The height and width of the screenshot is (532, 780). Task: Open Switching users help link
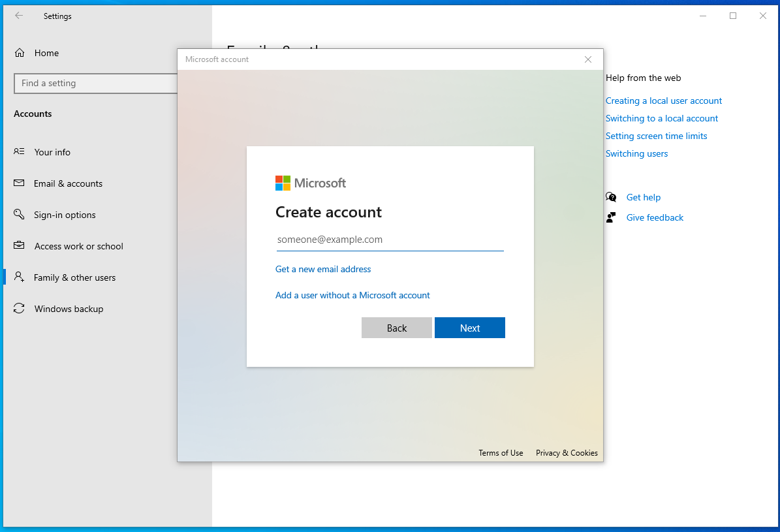point(637,154)
